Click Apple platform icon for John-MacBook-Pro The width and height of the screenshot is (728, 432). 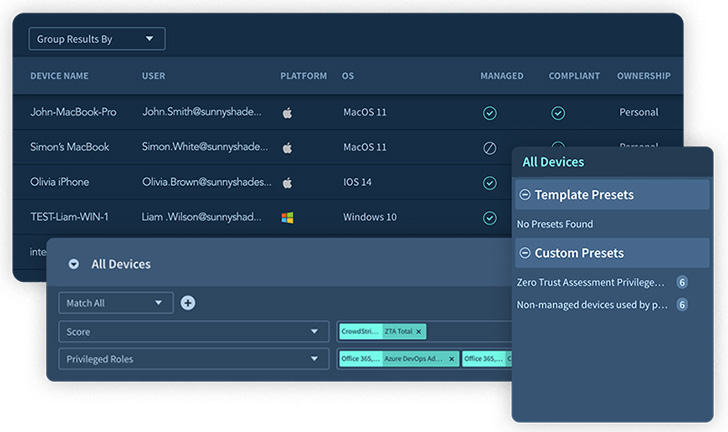click(x=287, y=113)
